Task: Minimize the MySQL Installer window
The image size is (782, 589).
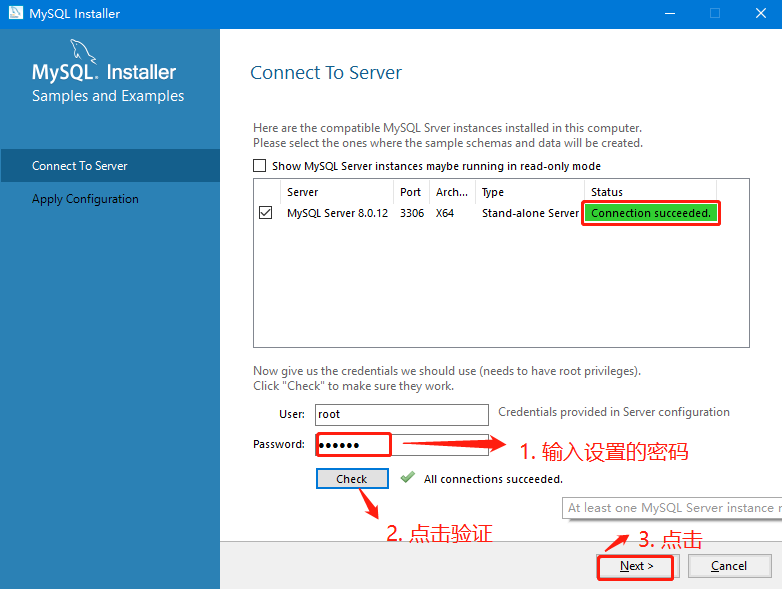Action: click(x=670, y=13)
